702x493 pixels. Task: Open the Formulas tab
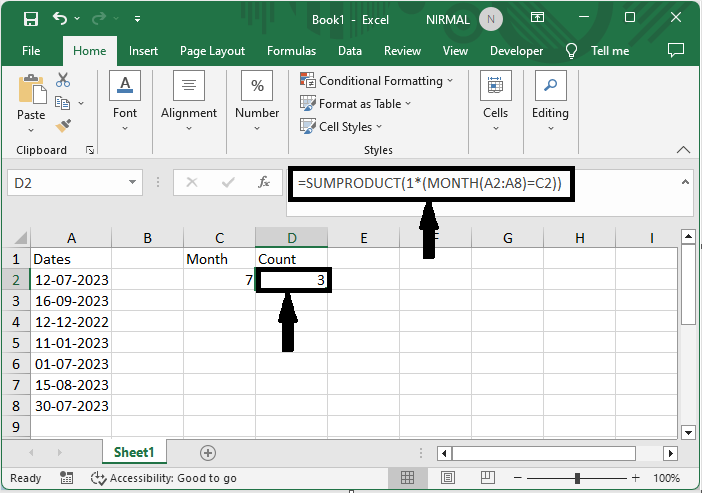[291, 51]
